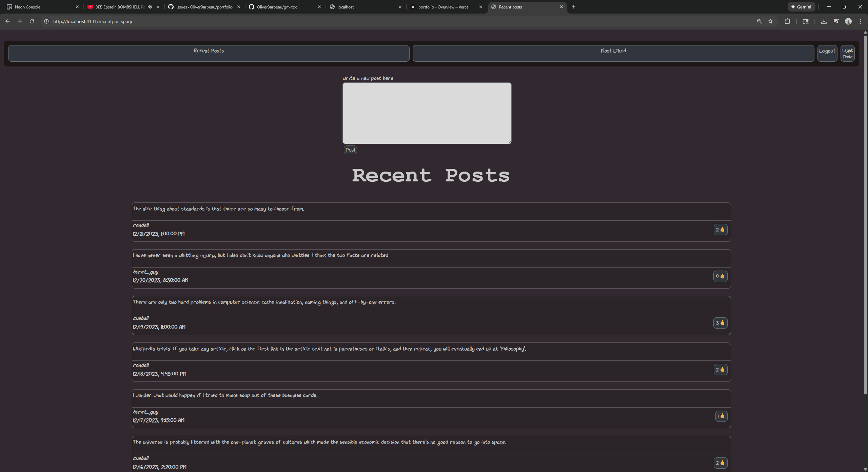This screenshot has width=868, height=472.
Task: Open the Downloads icon in the toolbar
Action: coord(824,21)
